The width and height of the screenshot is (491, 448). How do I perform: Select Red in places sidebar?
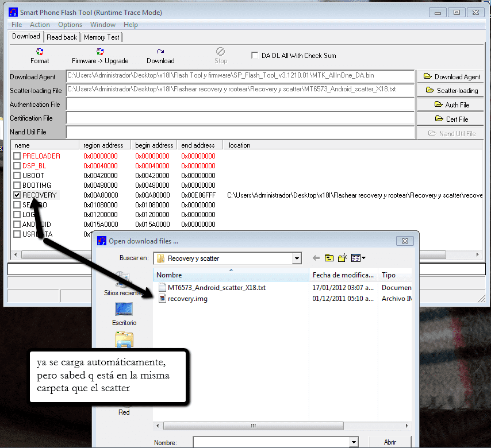coord(124,412)
